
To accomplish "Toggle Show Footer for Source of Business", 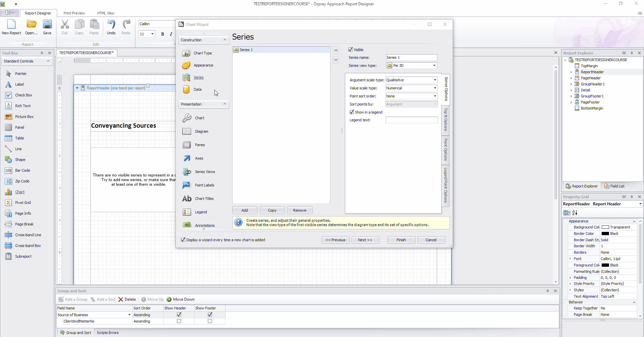I will 210,315.
